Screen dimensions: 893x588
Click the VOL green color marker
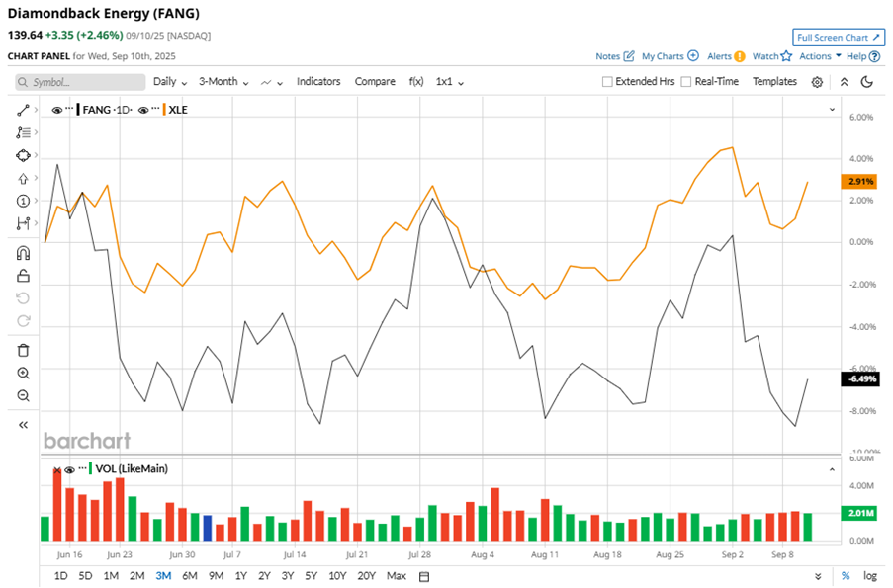[x=91, y=469]
